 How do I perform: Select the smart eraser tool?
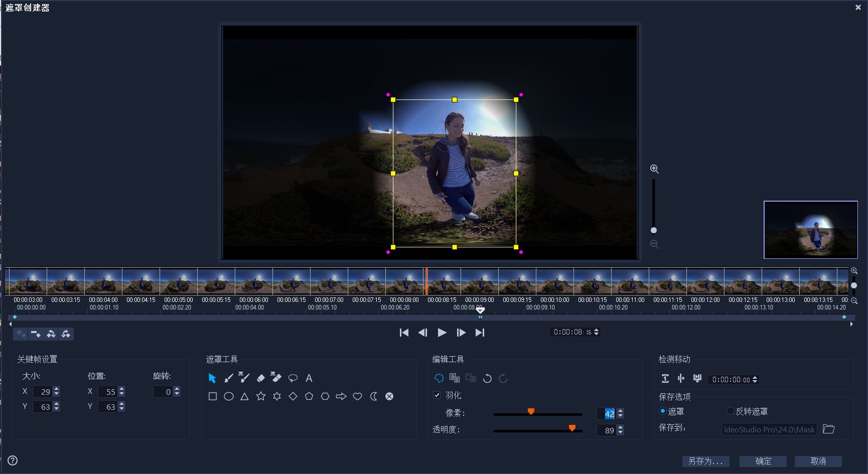(276, 377)
